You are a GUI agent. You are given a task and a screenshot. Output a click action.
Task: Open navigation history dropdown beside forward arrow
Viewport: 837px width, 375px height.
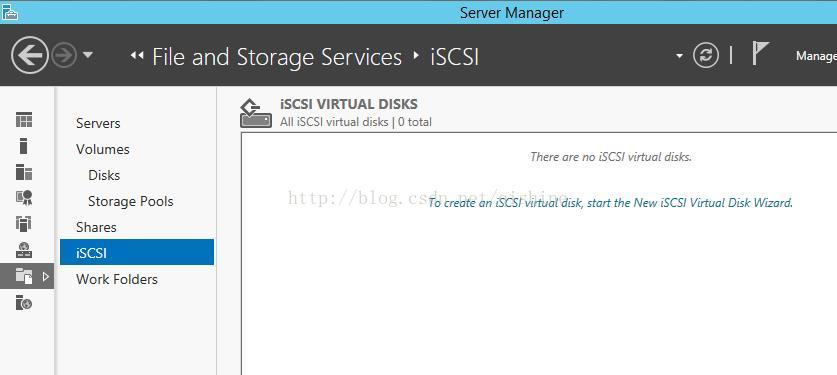point(88,55)
